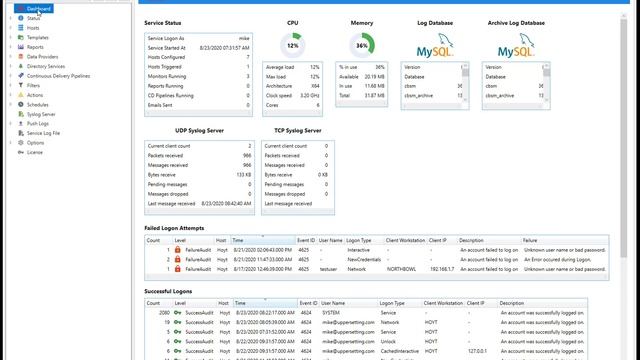
Task: Click the 'Hosts Configured' row in Service Status
Action: 198,57
